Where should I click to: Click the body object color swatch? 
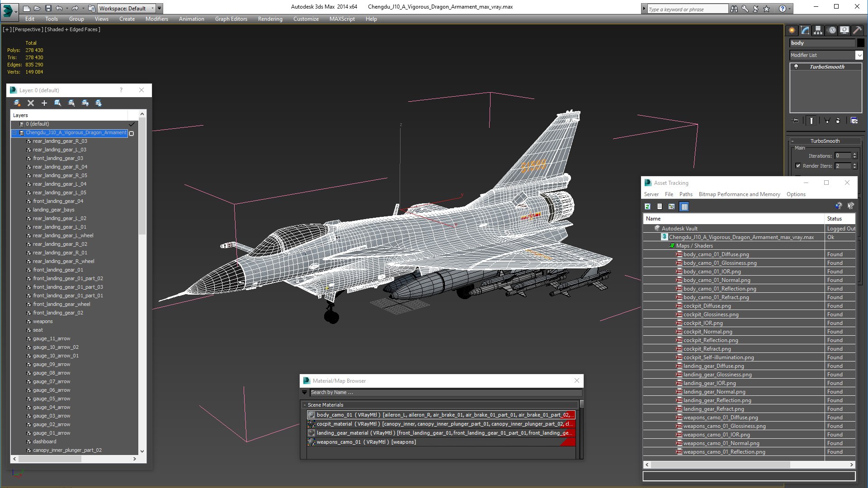(860, 43)
